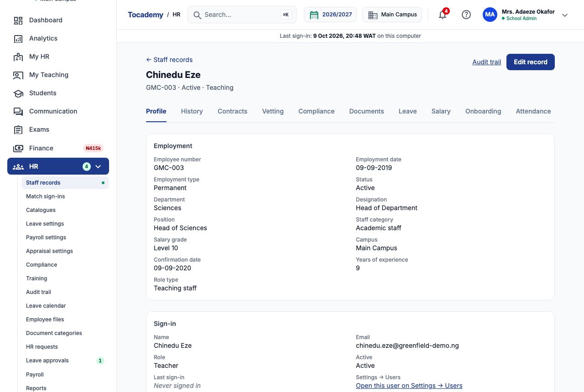Open the My Teaching icon
This screenshot has width=584, height=392.
tap(18, 75)
